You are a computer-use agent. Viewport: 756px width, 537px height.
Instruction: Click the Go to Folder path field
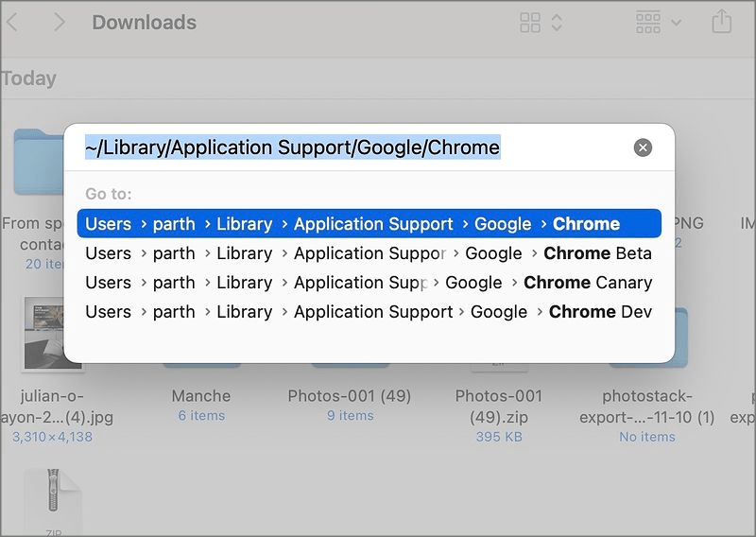[x=350, y=147]
